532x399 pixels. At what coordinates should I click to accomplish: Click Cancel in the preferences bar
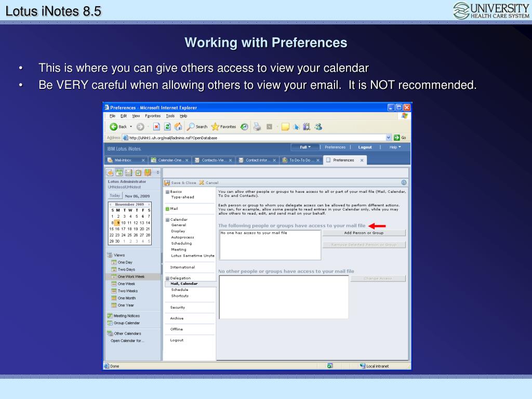pyautogui.click(x=209, y=183)
